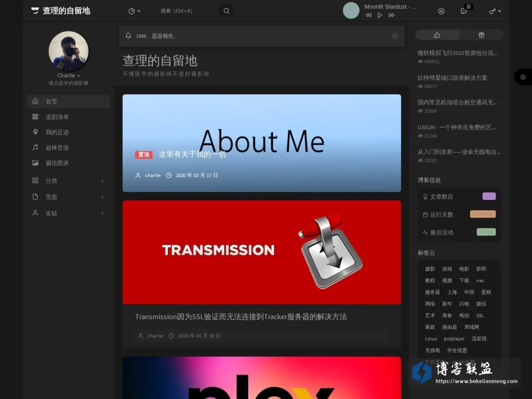Skip to the next track
This screenshot has width=532, height=399.
coord(391,15)
